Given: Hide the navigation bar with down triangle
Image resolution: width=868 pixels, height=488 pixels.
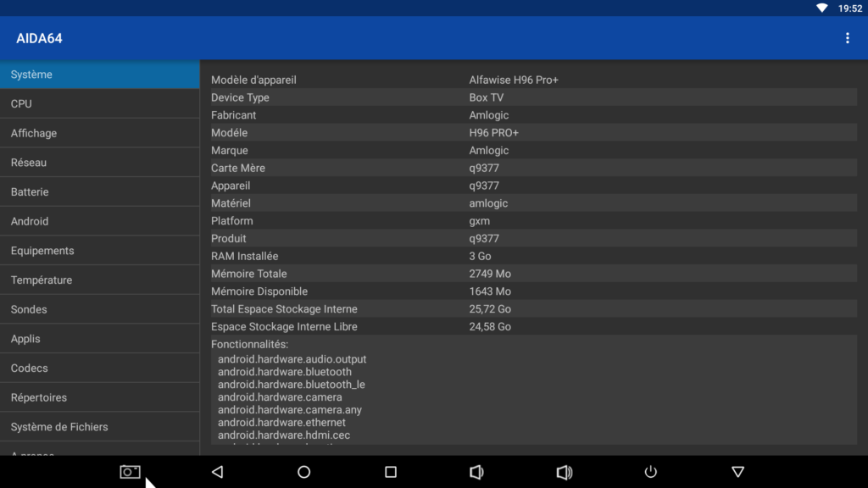Looking at the screenshot, I should (738, 471).
